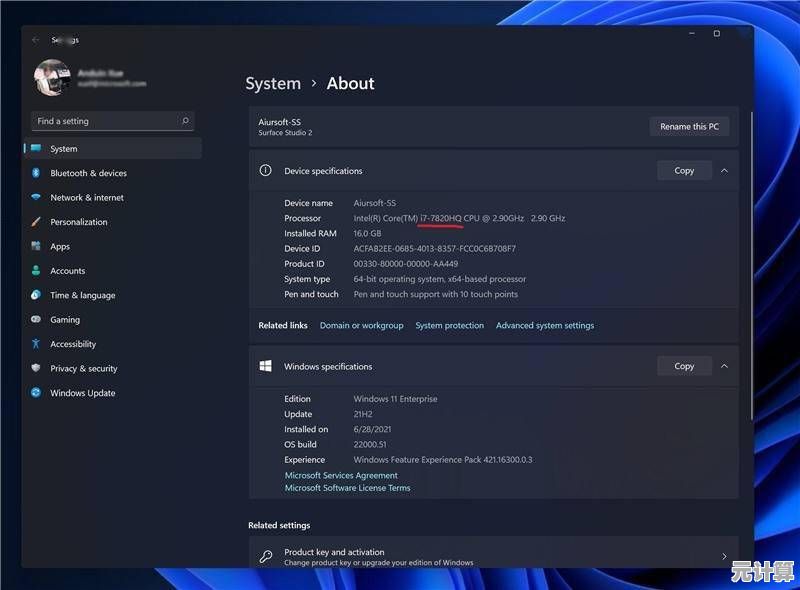Open Domain or workgroup link

(361, 326)
